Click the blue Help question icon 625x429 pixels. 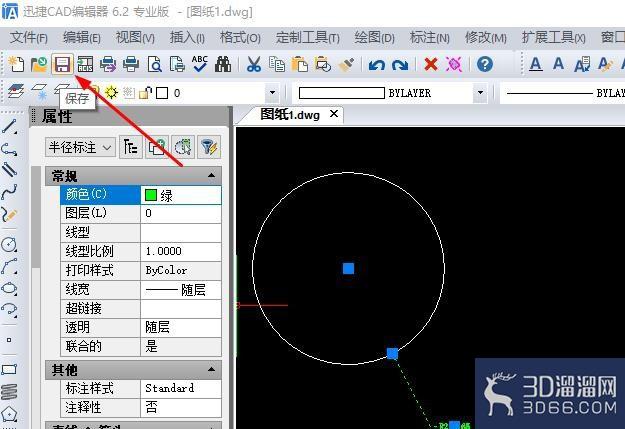(485, 64)
